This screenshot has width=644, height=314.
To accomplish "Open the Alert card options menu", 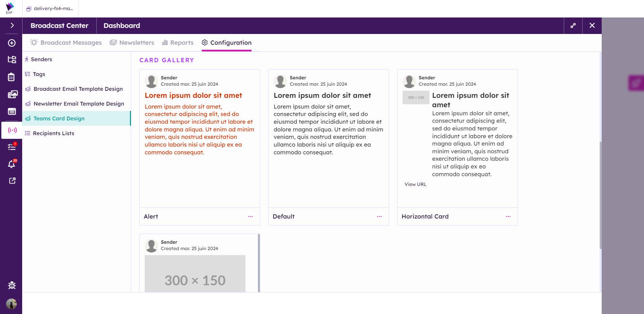I will pos(250,217).
